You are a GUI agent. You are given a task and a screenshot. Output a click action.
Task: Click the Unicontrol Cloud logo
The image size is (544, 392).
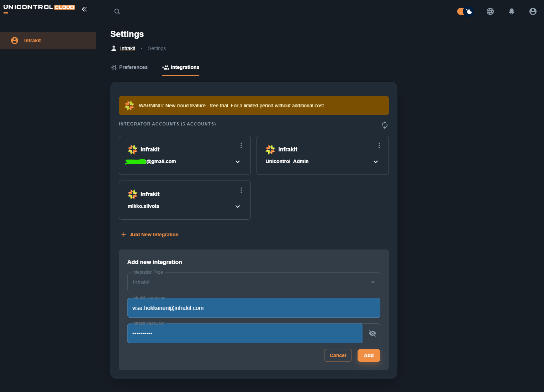click(39, 8)
